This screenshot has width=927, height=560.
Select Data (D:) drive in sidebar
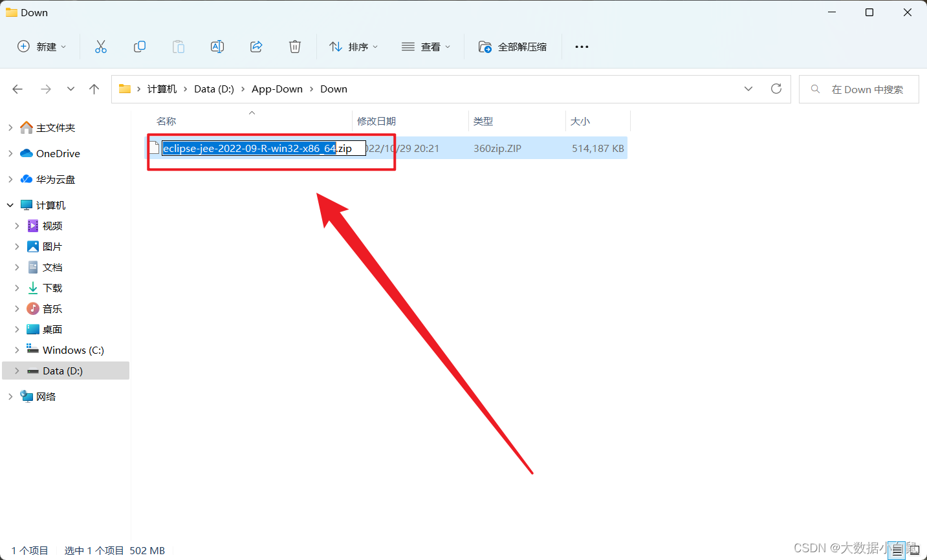[x=63, y=371]
